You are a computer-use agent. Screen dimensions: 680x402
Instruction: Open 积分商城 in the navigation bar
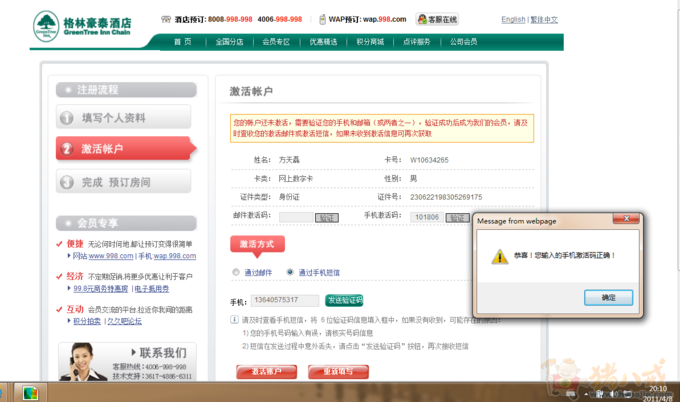[370, 42]
